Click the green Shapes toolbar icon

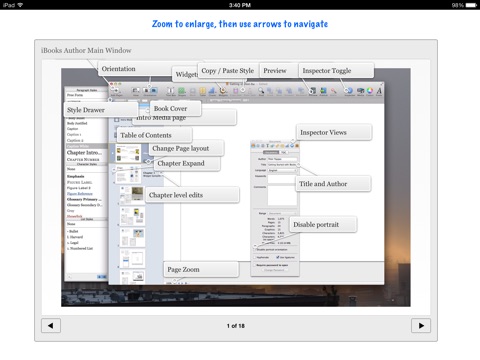[182, 90]
